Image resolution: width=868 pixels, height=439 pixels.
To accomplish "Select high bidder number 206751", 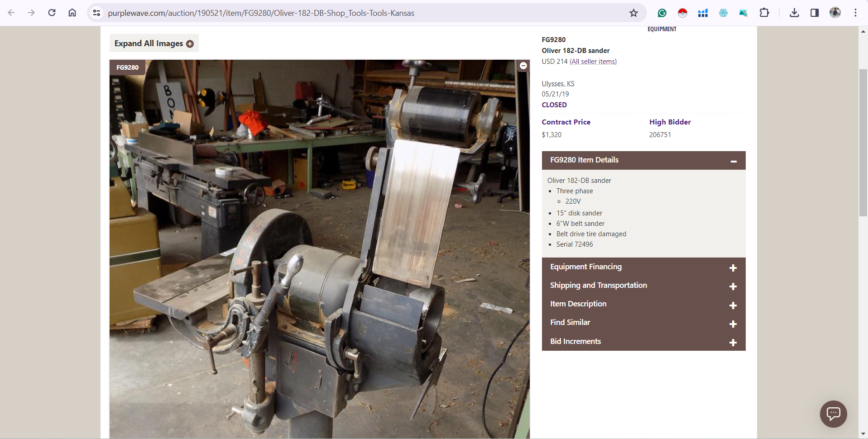I will [660, 135].
